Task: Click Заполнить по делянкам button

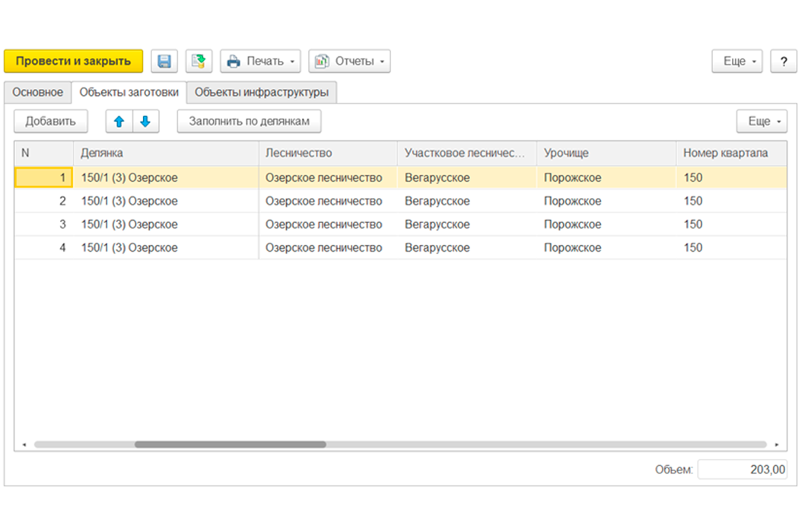Action: [x=249, y=121]
